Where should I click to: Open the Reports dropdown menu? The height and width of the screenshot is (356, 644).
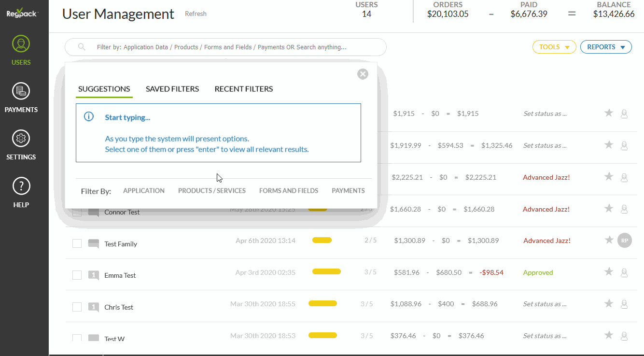pyautogui.click(x=605, y=47)
